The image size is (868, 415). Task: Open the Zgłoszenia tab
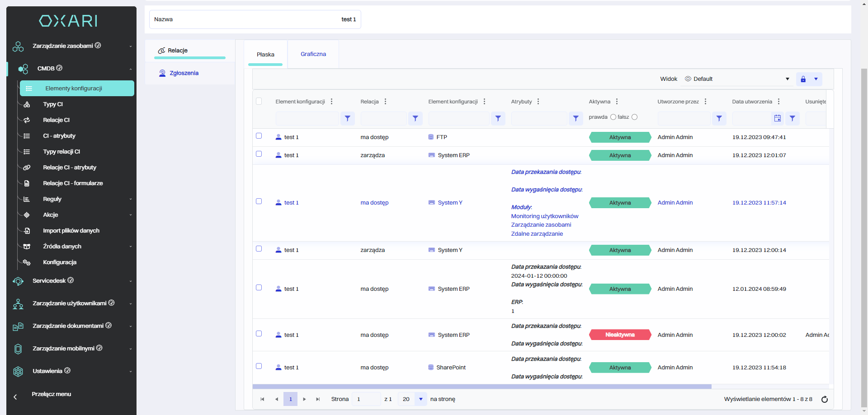[184, 73]
